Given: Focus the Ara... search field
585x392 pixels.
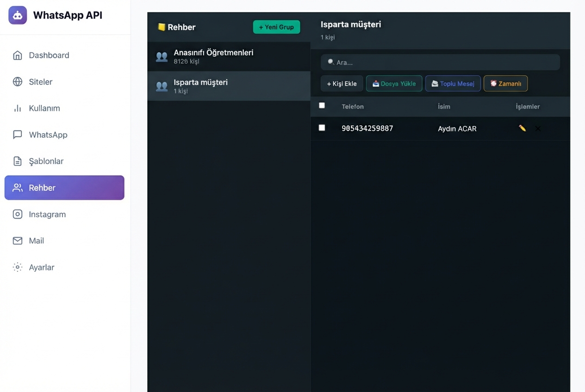Looking at the screenshot, I should pos(440,62).
